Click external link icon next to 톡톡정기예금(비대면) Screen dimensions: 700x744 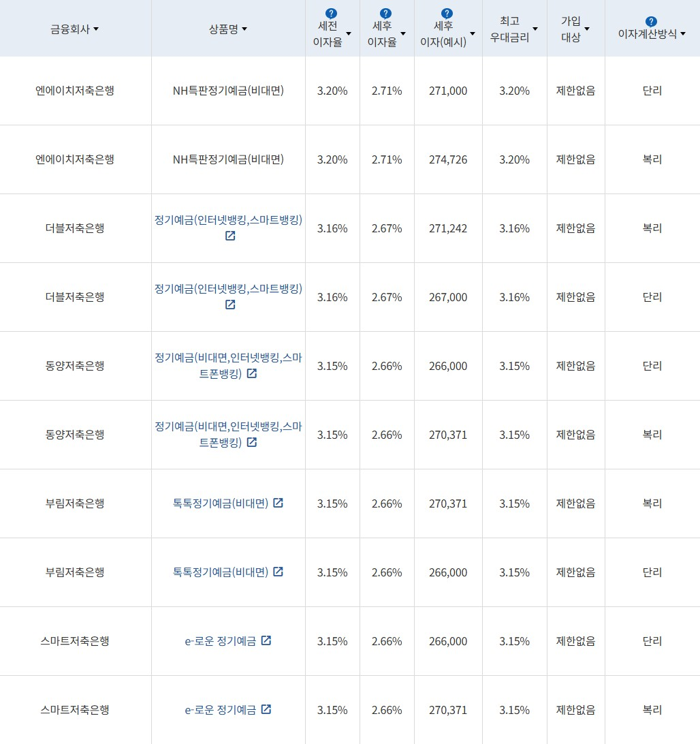pos(278,503)
